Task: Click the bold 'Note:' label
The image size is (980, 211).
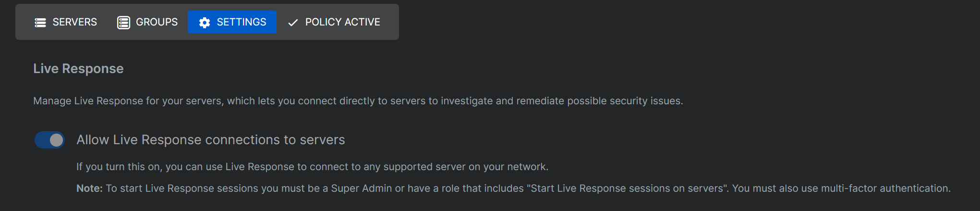Action: click(89, 188)
